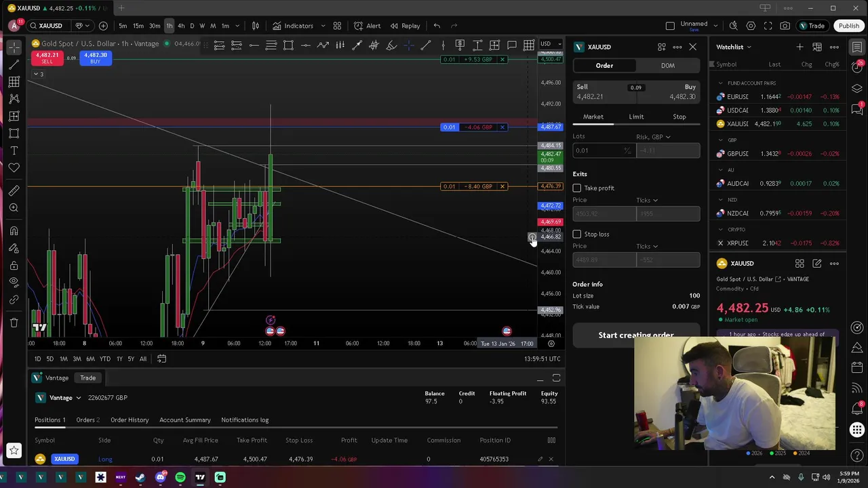Open the Risk, GBP unit dropdown
Image resolution: width=868 pixels, height=488 pixels.
[x=653, y=137]
